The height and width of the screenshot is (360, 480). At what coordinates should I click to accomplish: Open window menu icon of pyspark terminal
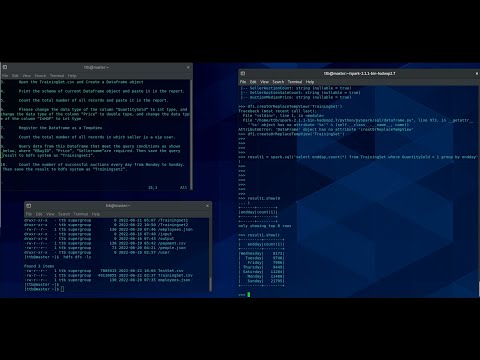(x=243, y=73)
